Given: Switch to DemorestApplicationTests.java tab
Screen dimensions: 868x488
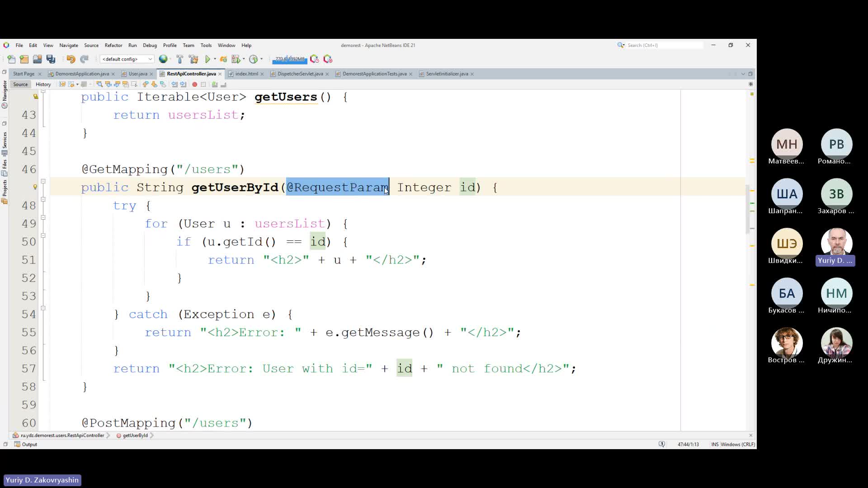Looking at the screenshot, I should (x=374, y=74).
